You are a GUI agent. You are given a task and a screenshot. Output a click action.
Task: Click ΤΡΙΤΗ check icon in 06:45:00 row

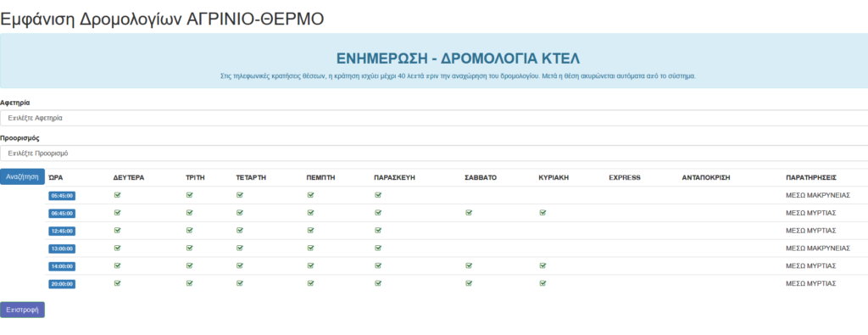click(189, 213)
